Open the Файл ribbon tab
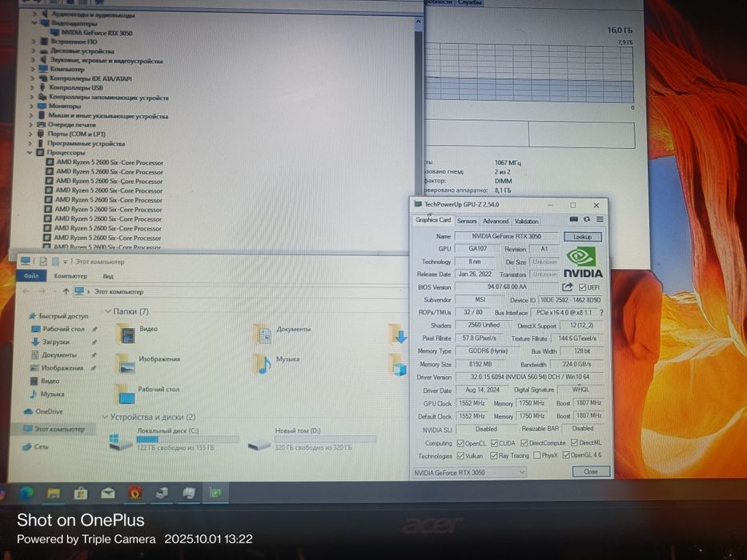The image size is (747, 560). [31, 276]
